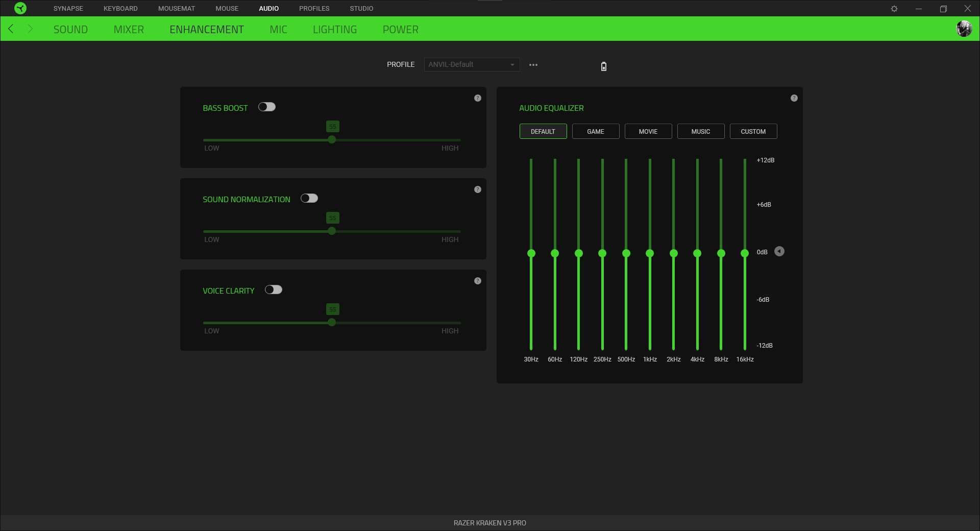Click the back navigation arrow
This screenshot has height=531, width=980.
pyautogui.click(x=11, y=29)
